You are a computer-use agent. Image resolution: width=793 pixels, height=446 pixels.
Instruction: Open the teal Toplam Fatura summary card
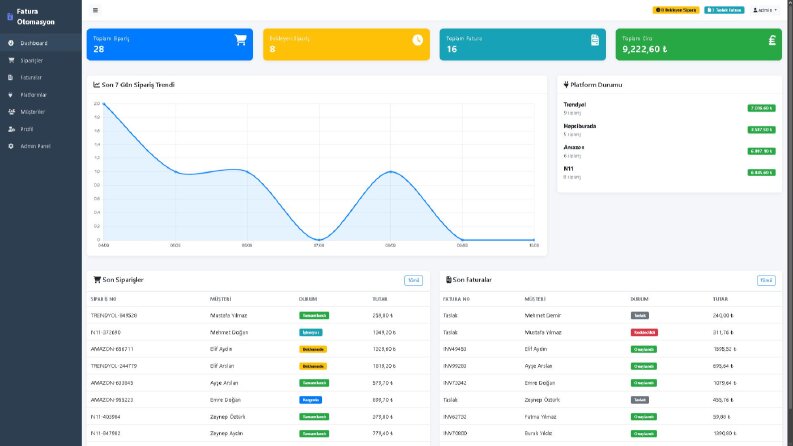[x=522, y=44]
